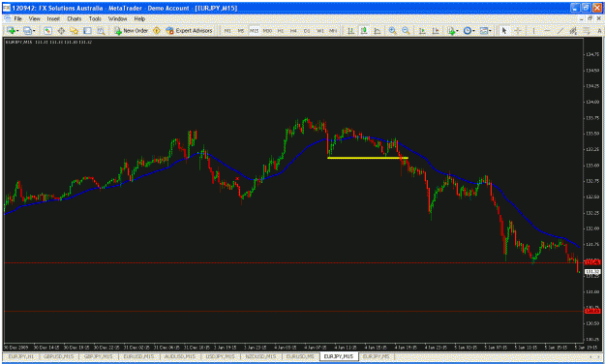Viewport: 605px width, 364px height.
Task: Select the Bar Chart icon
Action: tap(350, 31)
